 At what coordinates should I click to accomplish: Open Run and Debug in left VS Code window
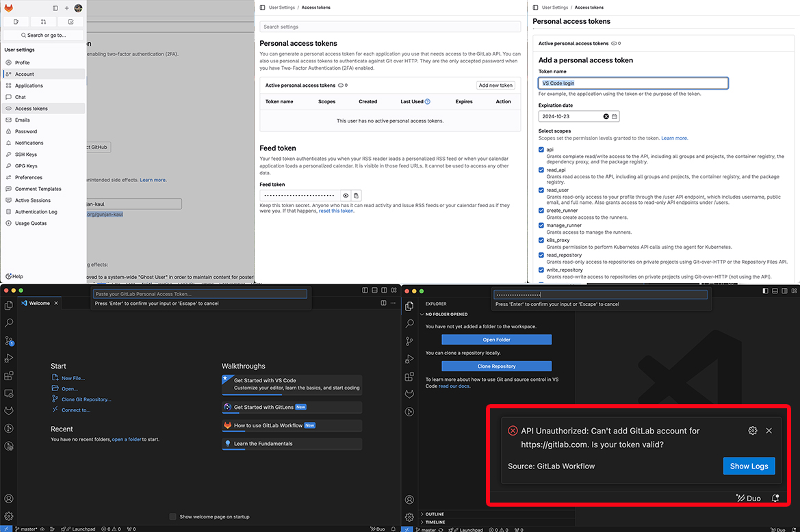click(9, 358)
